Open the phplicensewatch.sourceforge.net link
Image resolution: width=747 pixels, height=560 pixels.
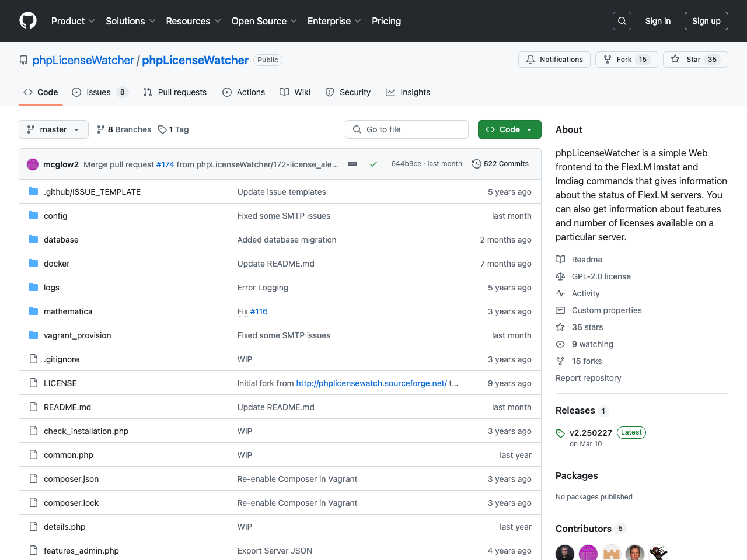click(x=371, y=383)
